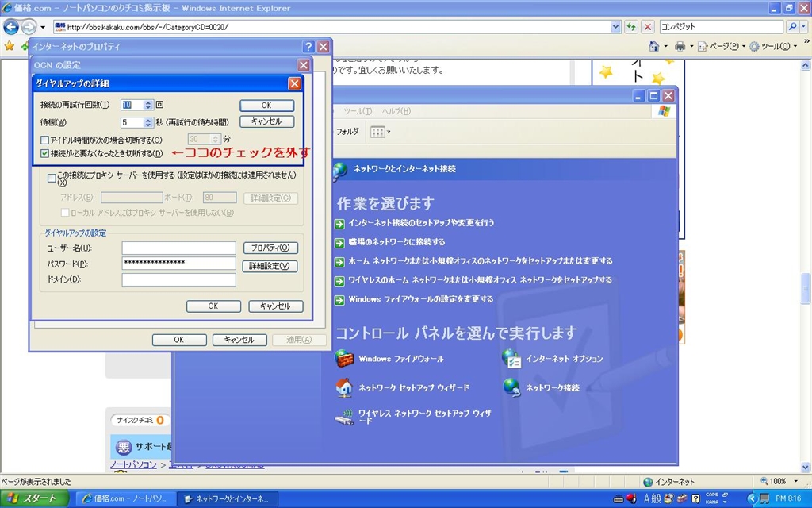Open the ネットワーク セットアップ ウィザード icon
812x508 pixels.
[344, 387]
